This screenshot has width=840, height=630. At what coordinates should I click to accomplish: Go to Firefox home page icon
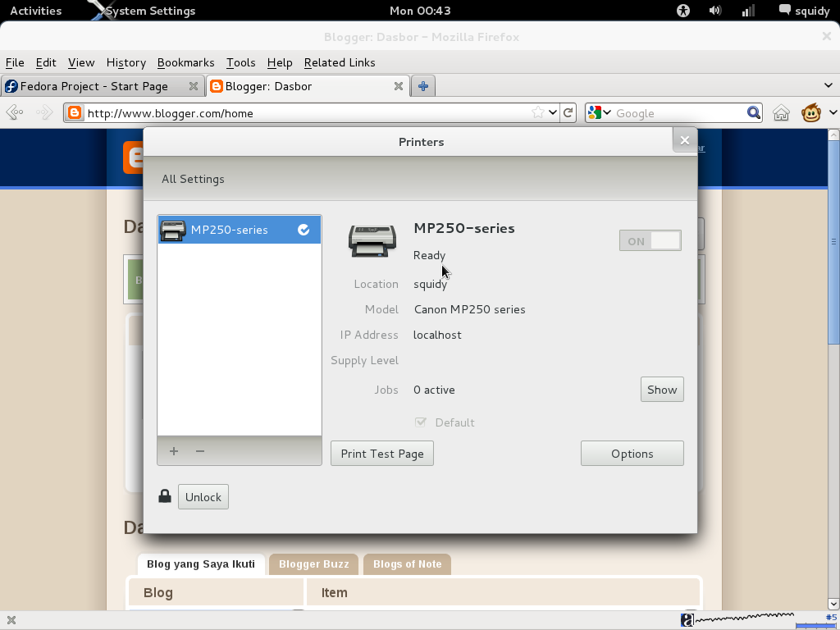781,113
